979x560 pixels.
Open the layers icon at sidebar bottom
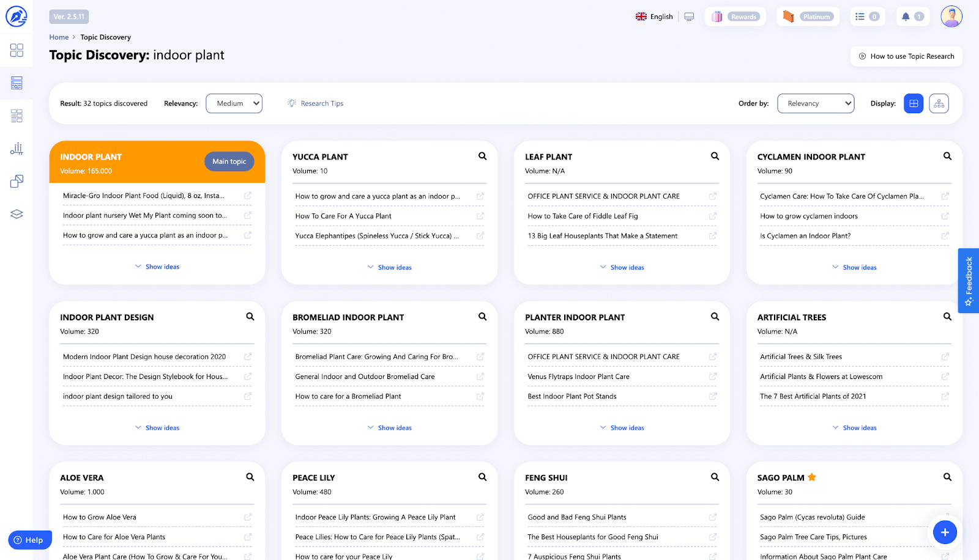[17, 213]
